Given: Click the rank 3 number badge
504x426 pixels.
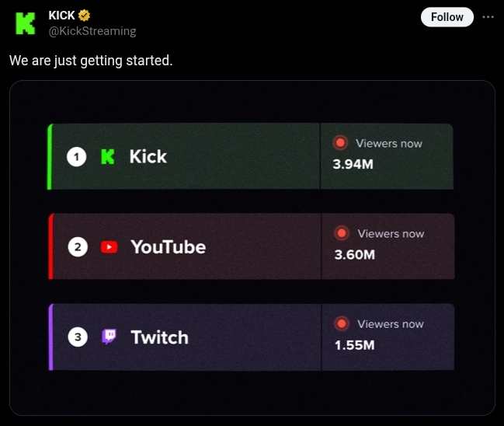Looking at the screenshot, I should (x=77, y=337).
